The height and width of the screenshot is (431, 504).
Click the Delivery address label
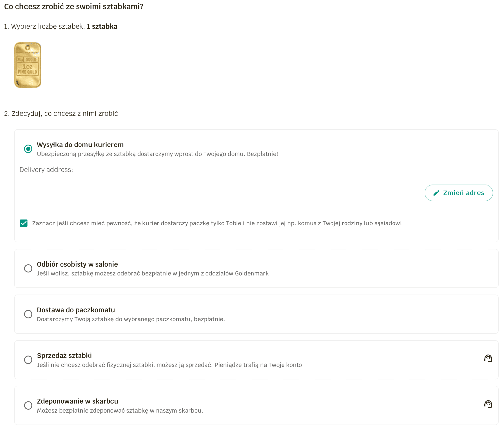pyautogui.click(x=46, y=170)
